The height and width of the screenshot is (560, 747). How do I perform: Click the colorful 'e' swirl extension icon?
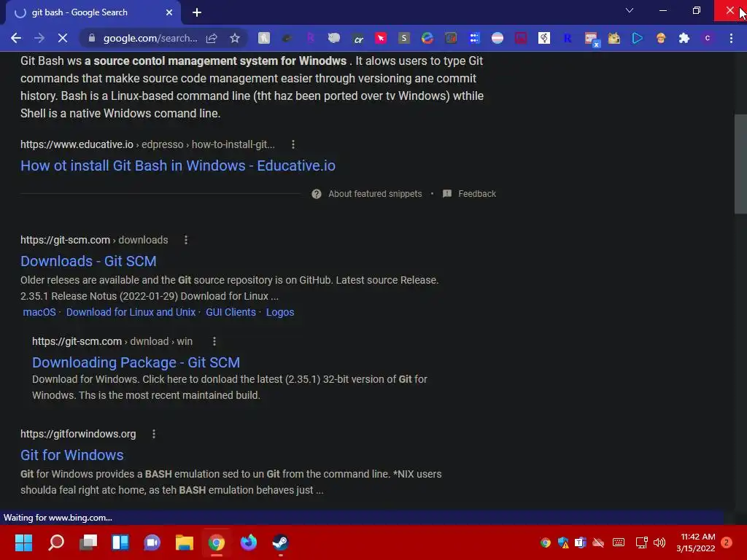point(427,38)
